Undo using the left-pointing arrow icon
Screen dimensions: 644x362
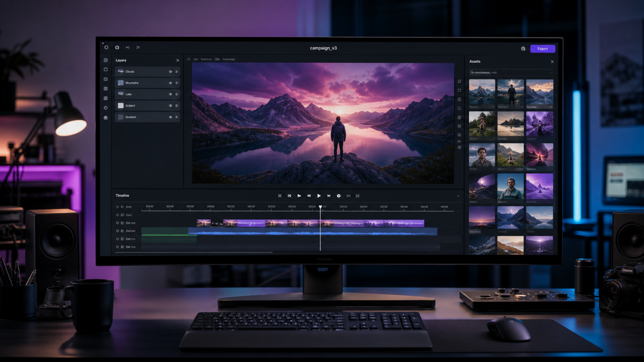[x=128, y=48]
